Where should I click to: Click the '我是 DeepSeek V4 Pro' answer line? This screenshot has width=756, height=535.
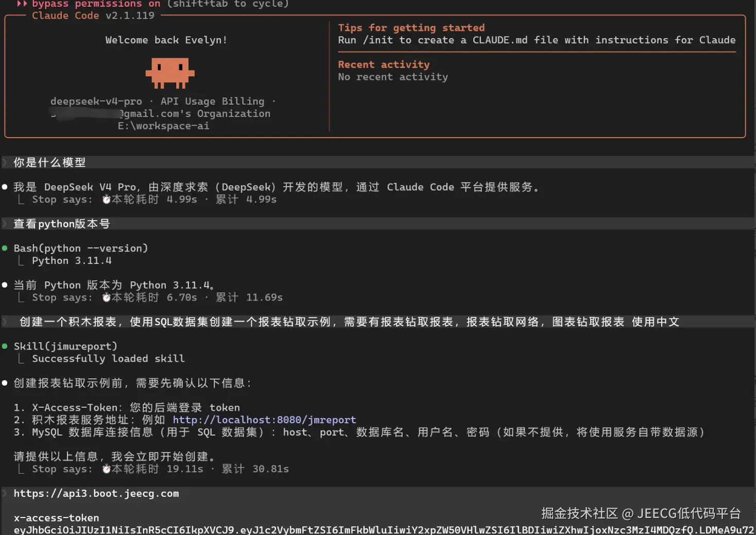277,187
